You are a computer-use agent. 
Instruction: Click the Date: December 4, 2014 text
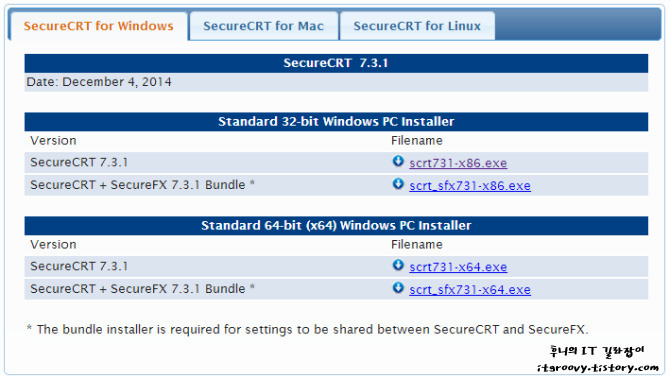coord(99,82)
